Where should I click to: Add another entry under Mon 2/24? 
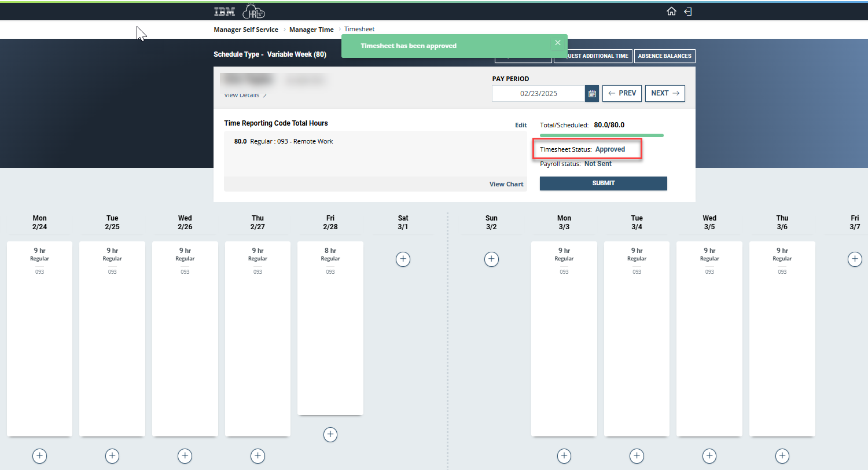pos(39,456)
